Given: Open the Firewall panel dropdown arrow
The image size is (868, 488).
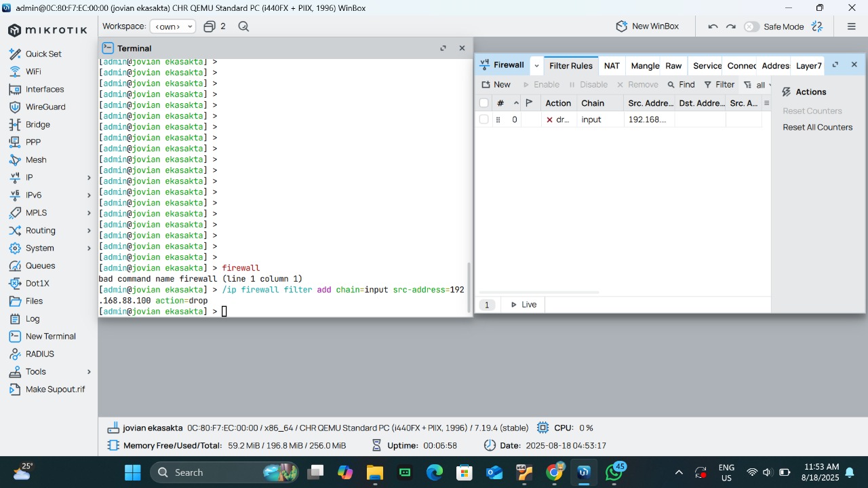Looking at the screenshot, I should [536, 66].
